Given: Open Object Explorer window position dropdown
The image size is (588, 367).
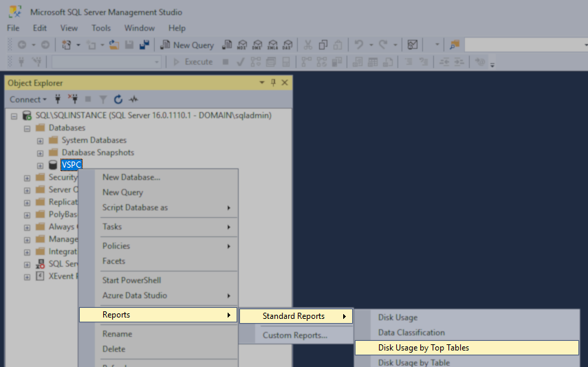Looking at the screenshot, I should [x=262, y=82].
